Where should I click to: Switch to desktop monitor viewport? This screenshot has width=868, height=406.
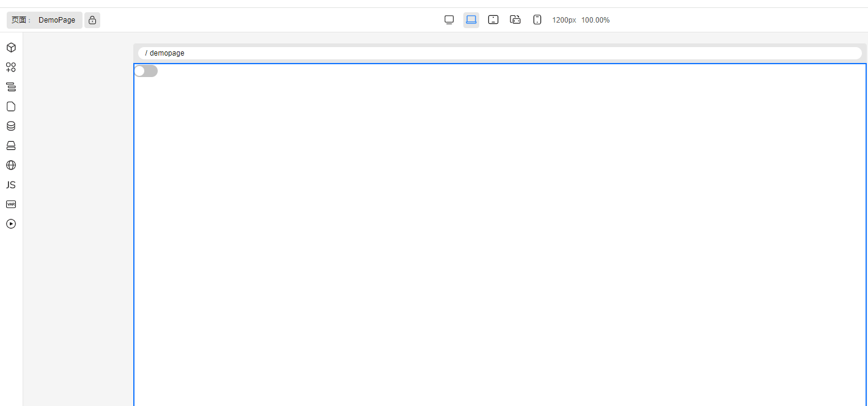(449, 20)
